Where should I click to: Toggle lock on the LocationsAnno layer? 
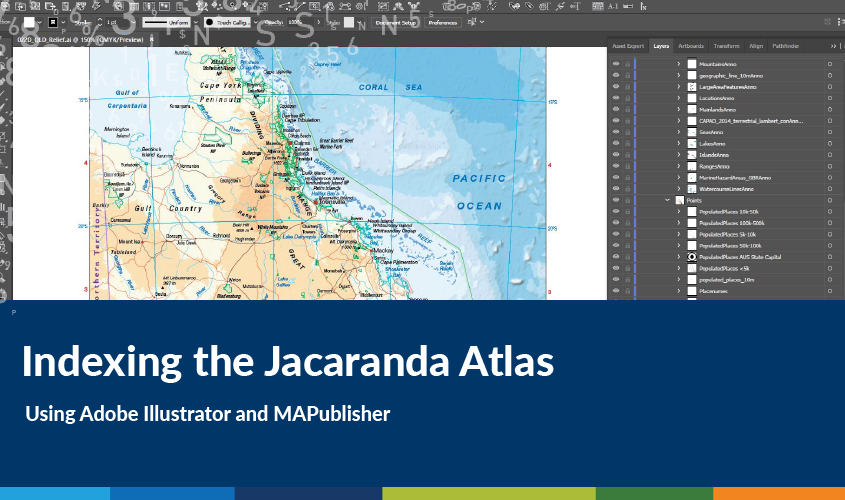tap(627, 98)
